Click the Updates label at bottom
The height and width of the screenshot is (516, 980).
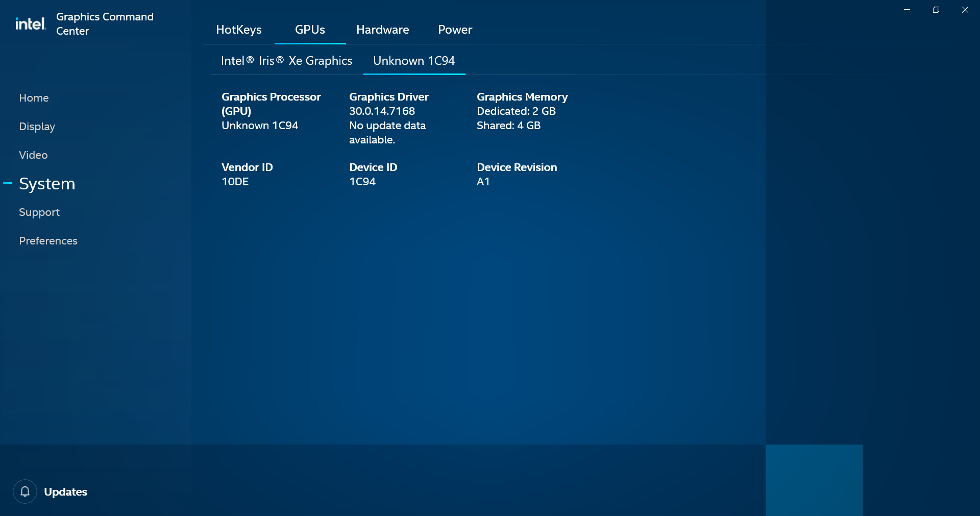click(65, 492)
